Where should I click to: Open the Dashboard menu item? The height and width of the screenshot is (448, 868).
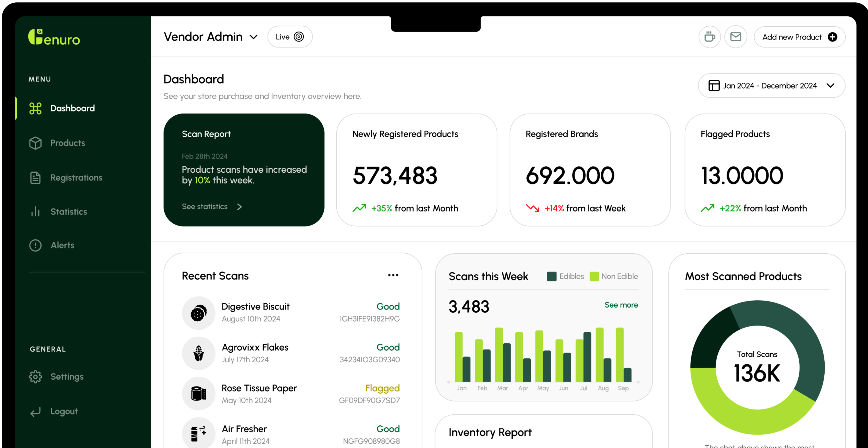[72, 108]
